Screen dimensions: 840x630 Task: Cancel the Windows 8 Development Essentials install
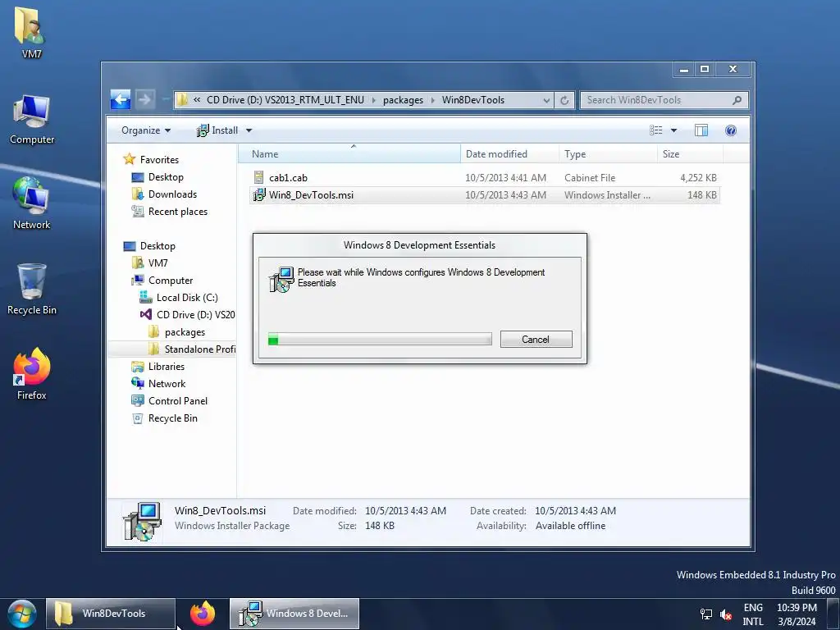coord(536,339)
